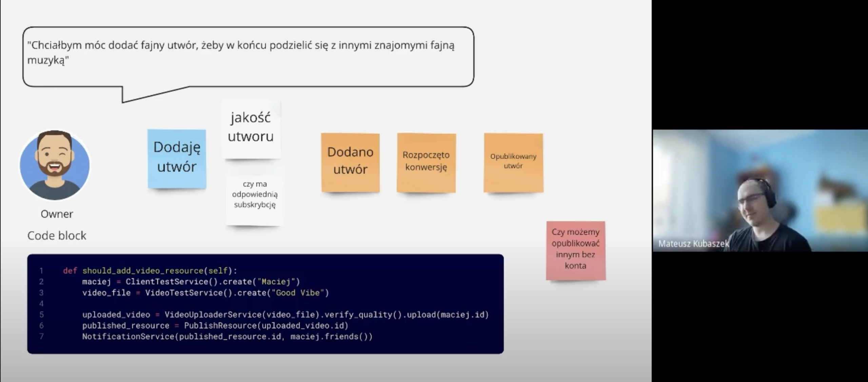Image resolution: width=868 pixels, height=382 pixels.
Task: Select the blue 'Dodaję utwór' sticky note
Action: [x=177, y=158]
